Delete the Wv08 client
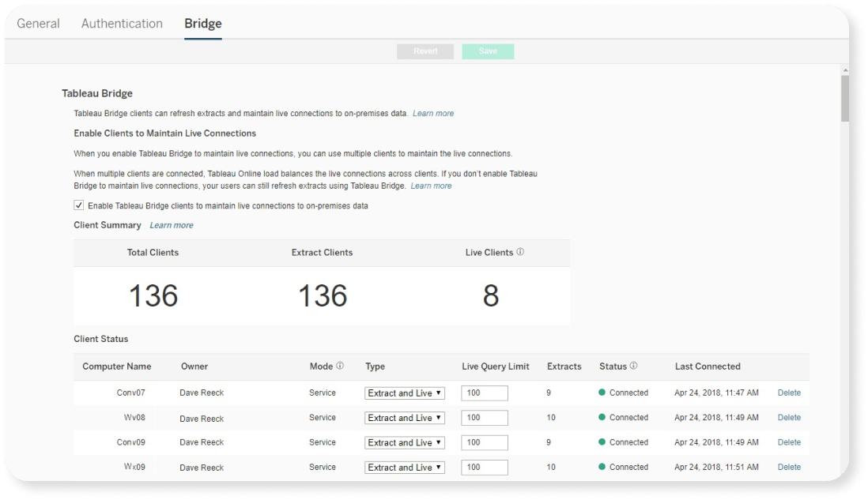 (789, 418)
